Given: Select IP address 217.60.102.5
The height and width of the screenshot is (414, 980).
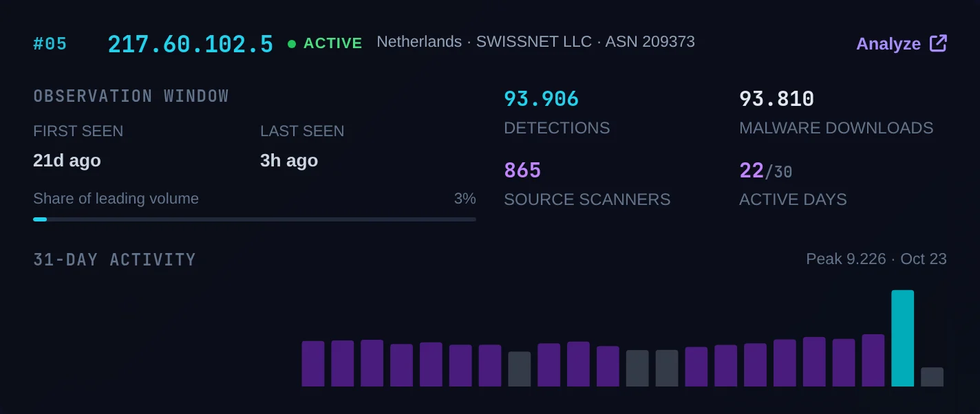Looking at the screenshot, I should (x=191, y=44).
